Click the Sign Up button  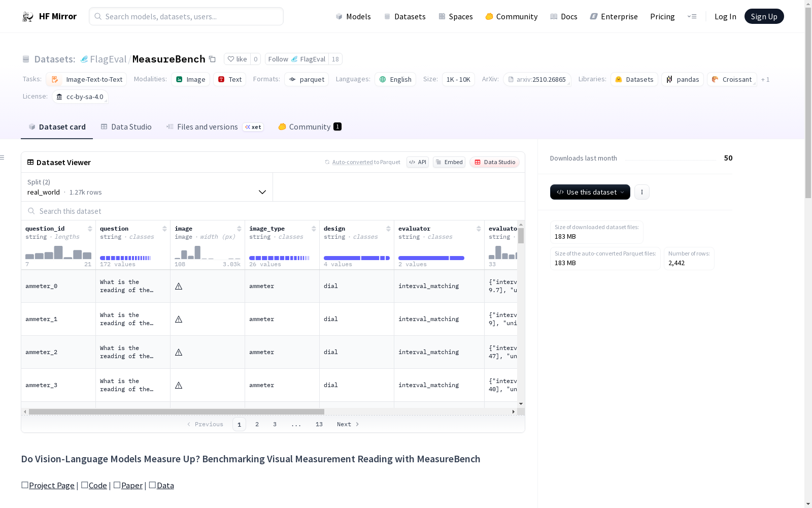click(x=764, y=16)
